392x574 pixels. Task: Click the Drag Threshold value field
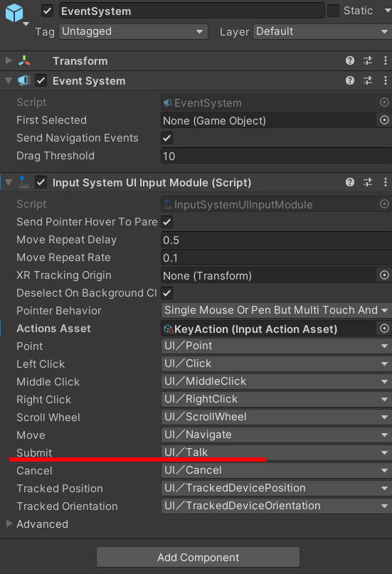(x=276, y=156)
